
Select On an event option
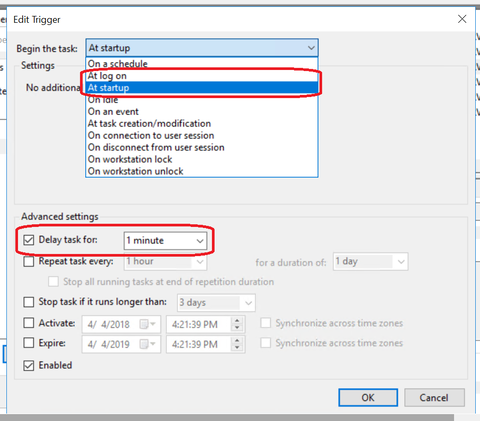[202, 112]
